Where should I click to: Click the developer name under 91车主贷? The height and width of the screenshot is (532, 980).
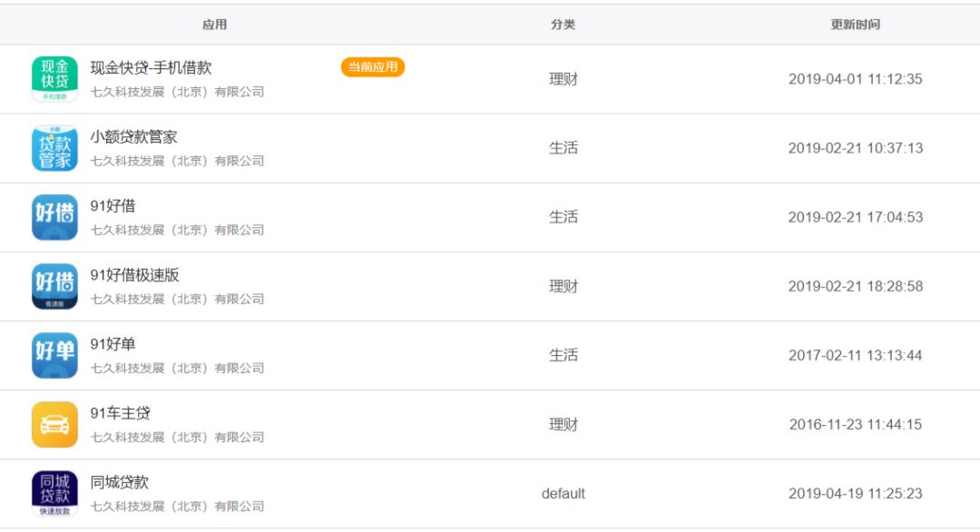click(x=177, y=437)
